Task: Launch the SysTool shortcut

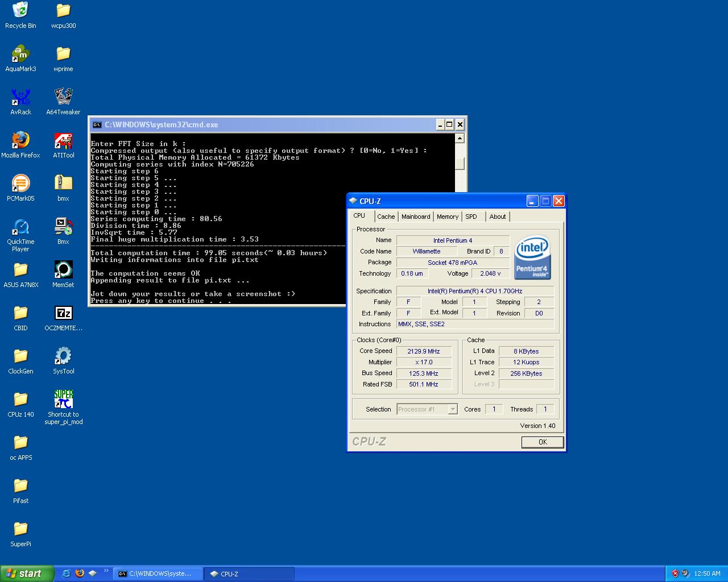Action: [x=63, y=361]
